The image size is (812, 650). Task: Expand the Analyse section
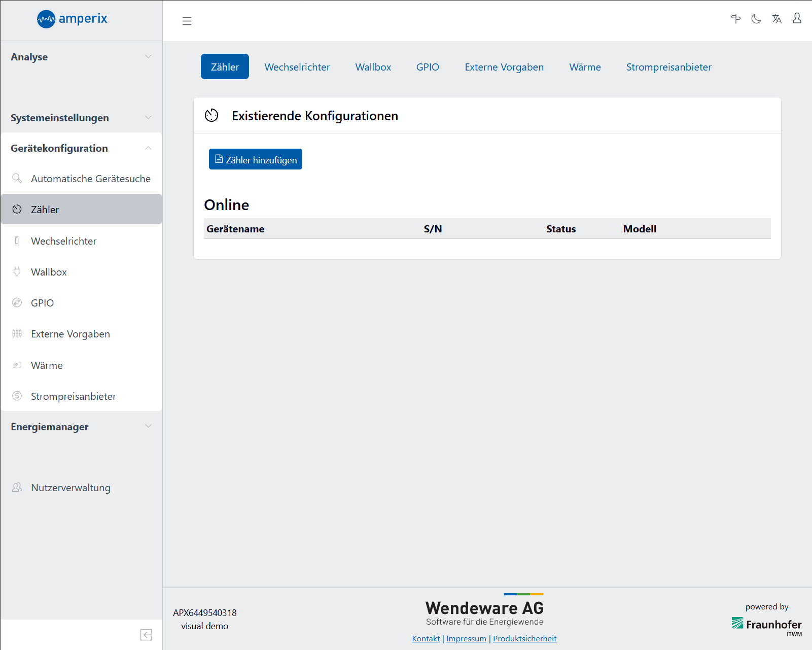[81, 57]
